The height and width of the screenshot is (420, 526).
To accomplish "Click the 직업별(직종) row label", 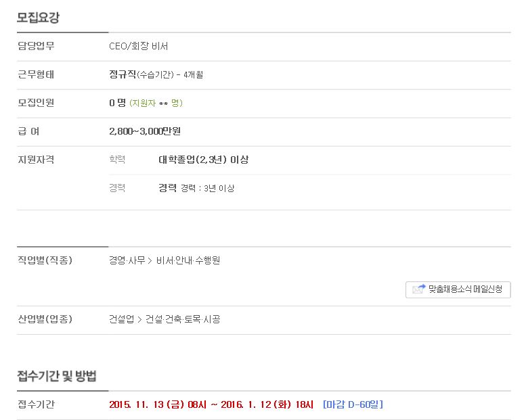I will point(45,260).
